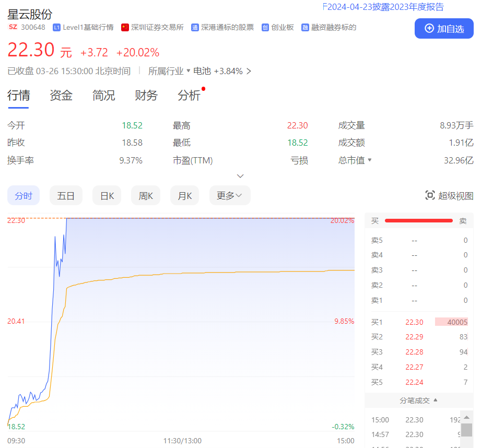The image size is (481, 448).
Task: Switch to the 资金 tab
Action: (61, 96)
